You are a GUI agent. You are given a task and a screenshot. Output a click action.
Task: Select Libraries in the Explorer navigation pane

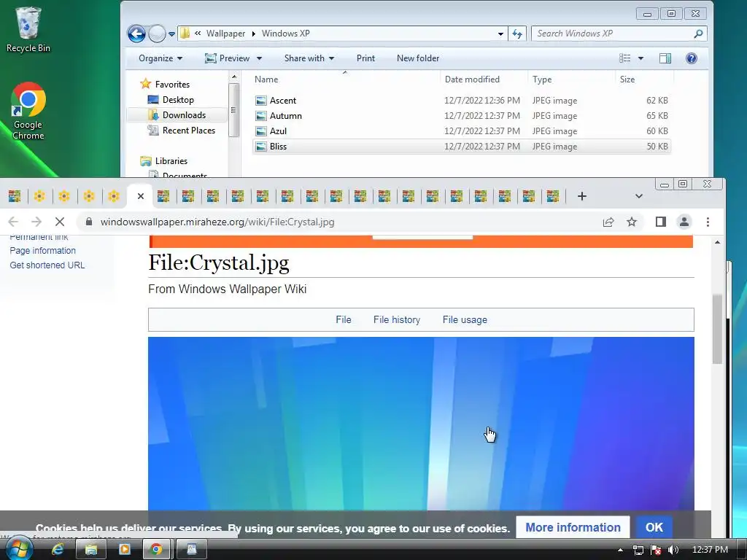164,161
